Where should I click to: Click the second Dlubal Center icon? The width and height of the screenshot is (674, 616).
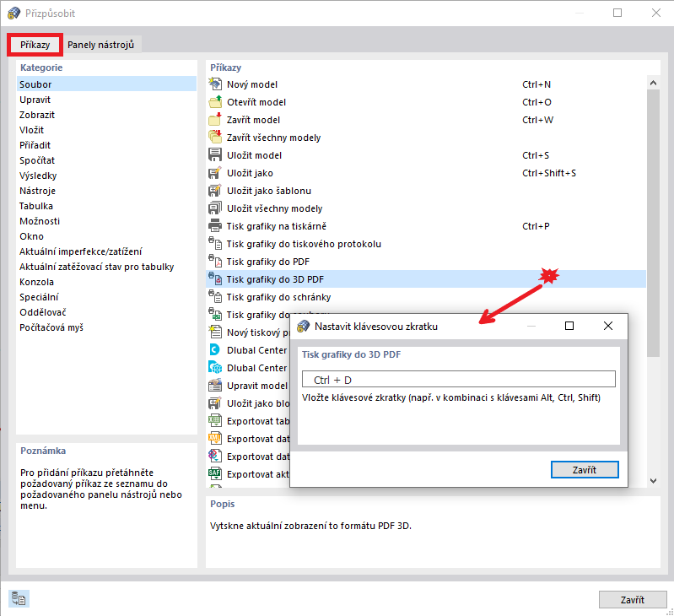coord(215,368)
